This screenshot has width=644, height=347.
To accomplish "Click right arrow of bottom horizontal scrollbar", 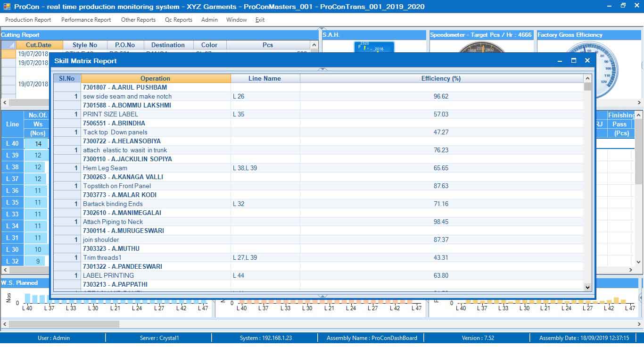I will 639,324.
